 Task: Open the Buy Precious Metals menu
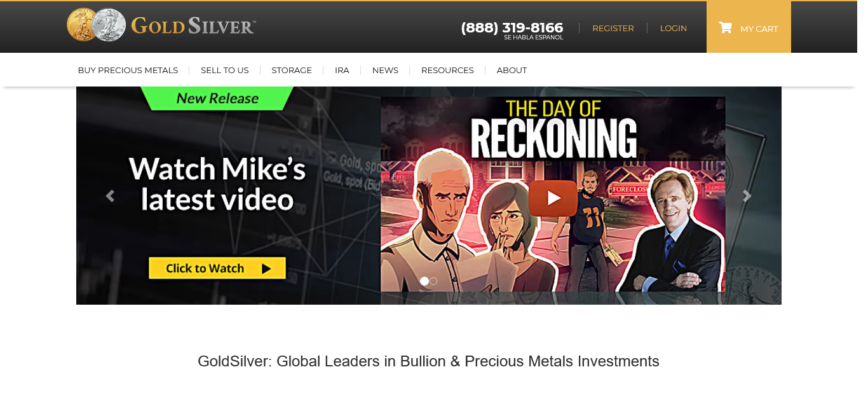(128, 70)
